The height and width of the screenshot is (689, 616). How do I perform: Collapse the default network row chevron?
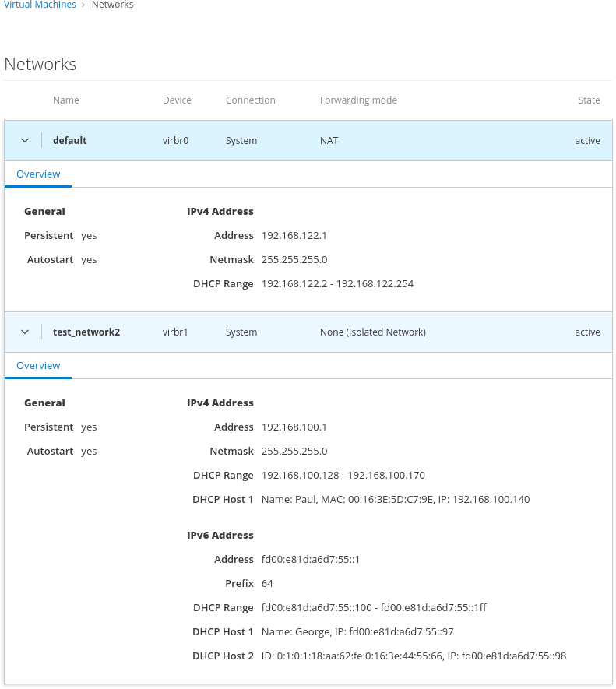(25, 141)
